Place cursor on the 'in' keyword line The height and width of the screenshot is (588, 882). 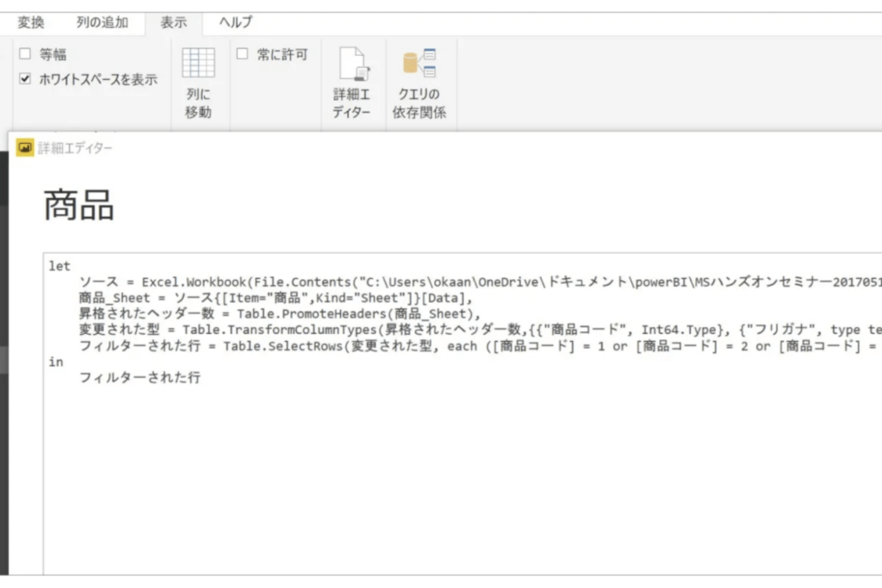(56, 362)
